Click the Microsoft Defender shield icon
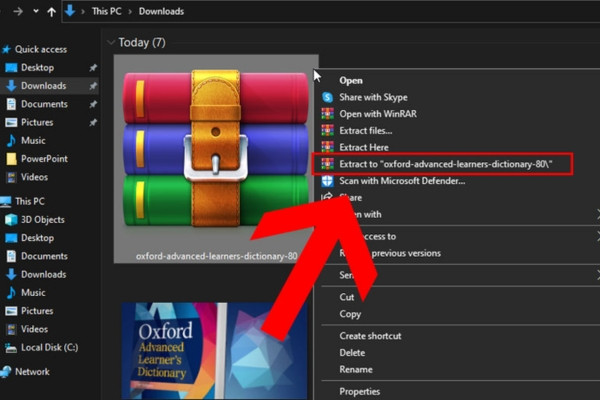Screen dimensions: 600x400 [328, 181]
